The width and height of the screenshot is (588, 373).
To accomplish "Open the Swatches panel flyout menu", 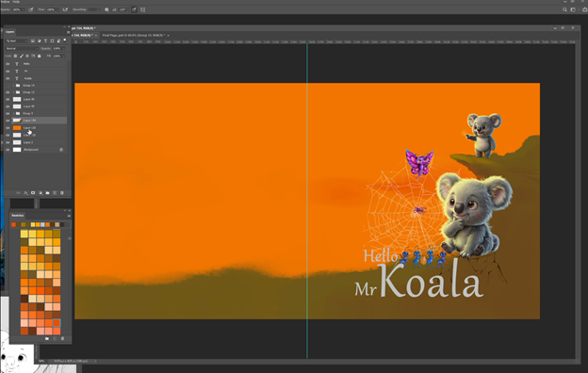I will tap(69, 216).
